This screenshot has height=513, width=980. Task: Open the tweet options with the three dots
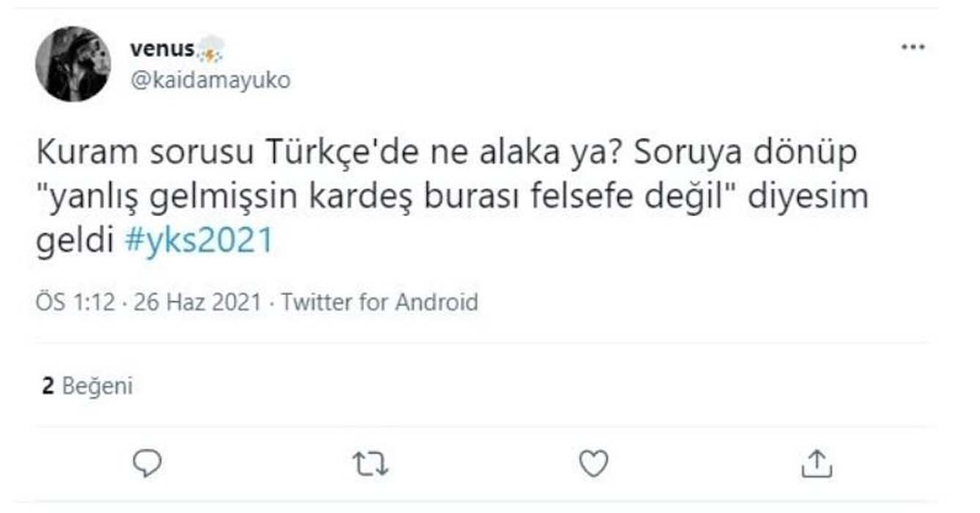coord(912,45)
